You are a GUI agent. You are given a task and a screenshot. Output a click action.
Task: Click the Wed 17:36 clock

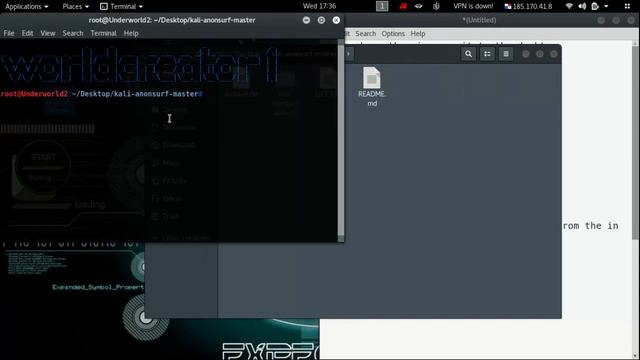(x=319, y=6)
